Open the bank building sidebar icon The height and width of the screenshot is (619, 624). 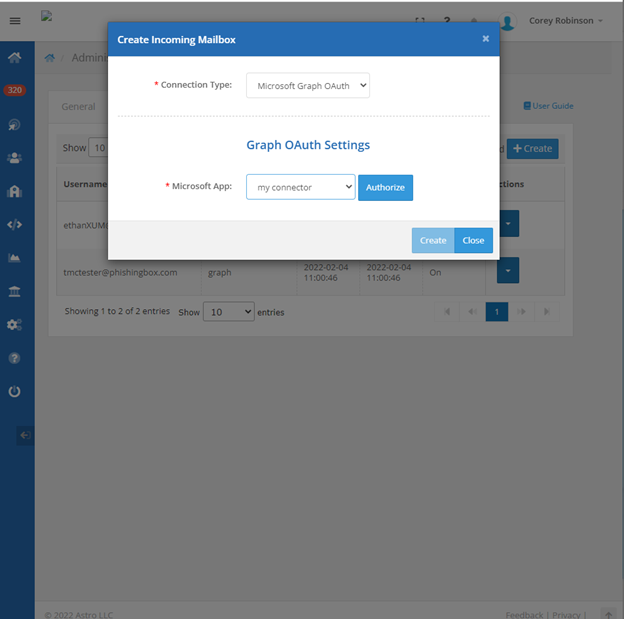tap(14, 291)
